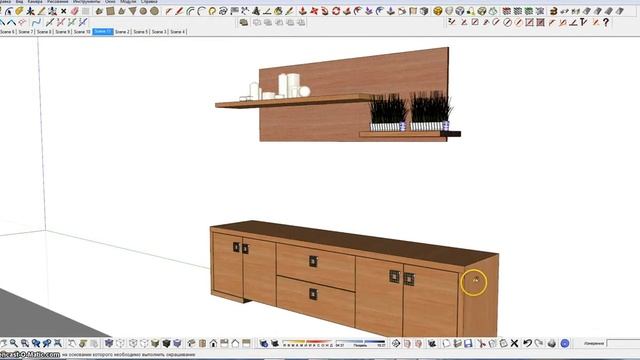This screenshot has width=640, height=360.
Task: Select the angle protractor tool
Action: click(x=267, y=11)
